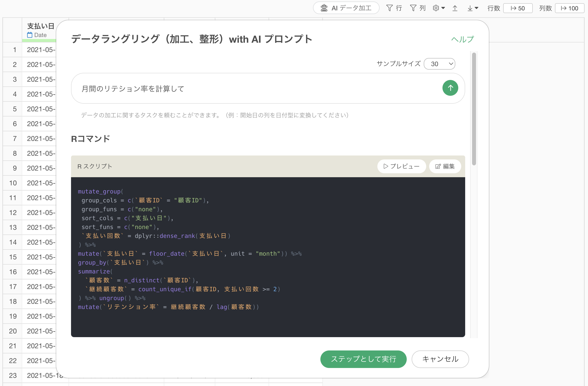This screenshot has height=386, width=588.
Task: Click the Rコマンド section heading
Action: tap(91, 139)
